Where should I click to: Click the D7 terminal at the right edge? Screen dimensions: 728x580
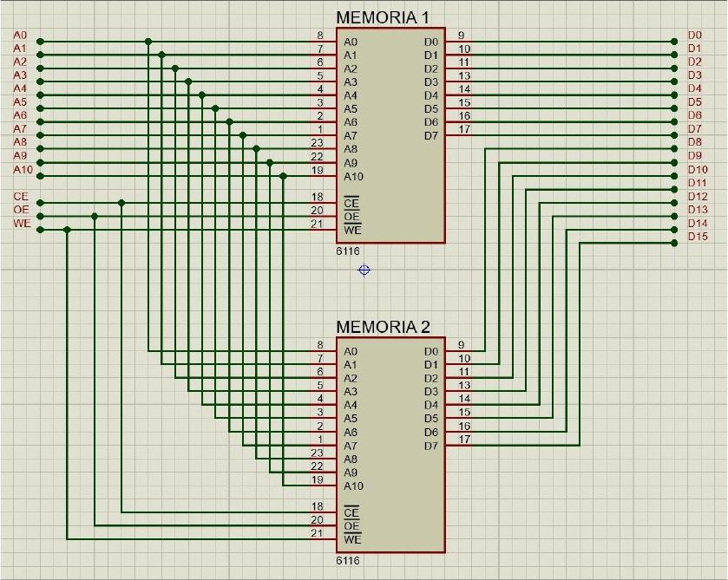[694, 129]
